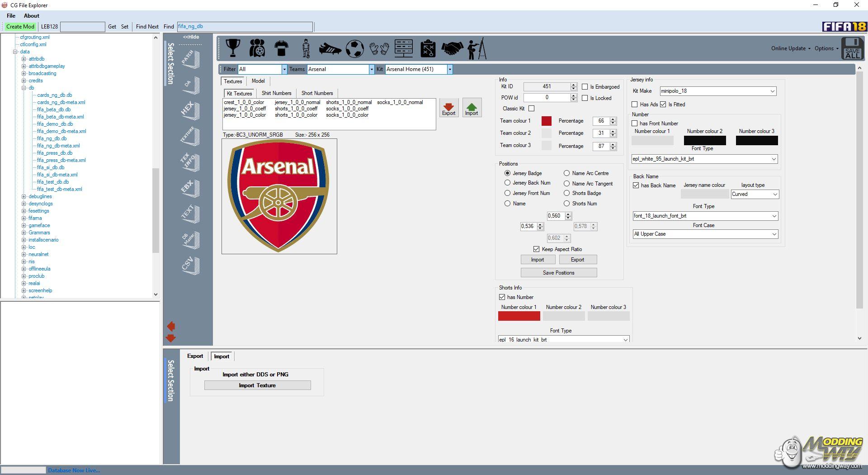Collapse the db tree folder
The height and width of the screenshot is (475, 868).
(x=24, y=88)
